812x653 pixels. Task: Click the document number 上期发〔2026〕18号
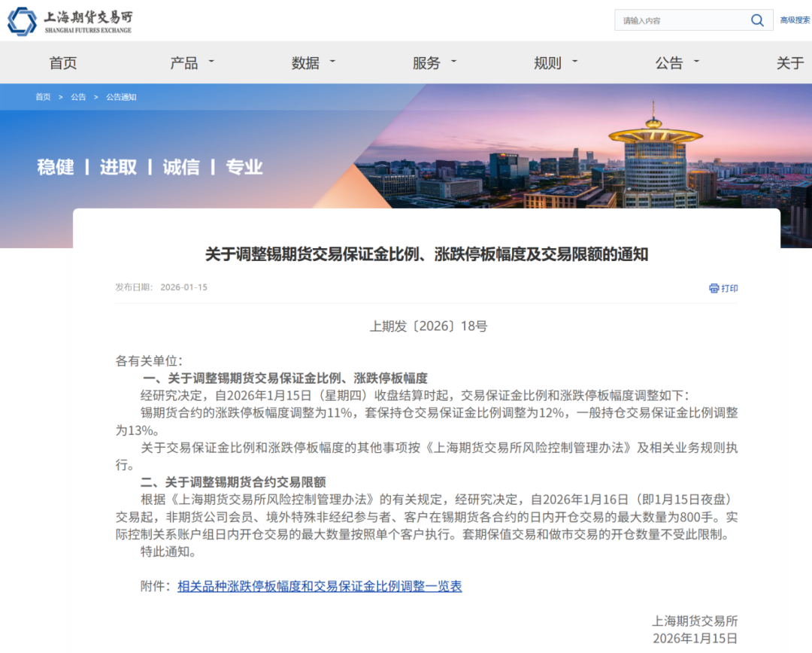pos(429,326)
